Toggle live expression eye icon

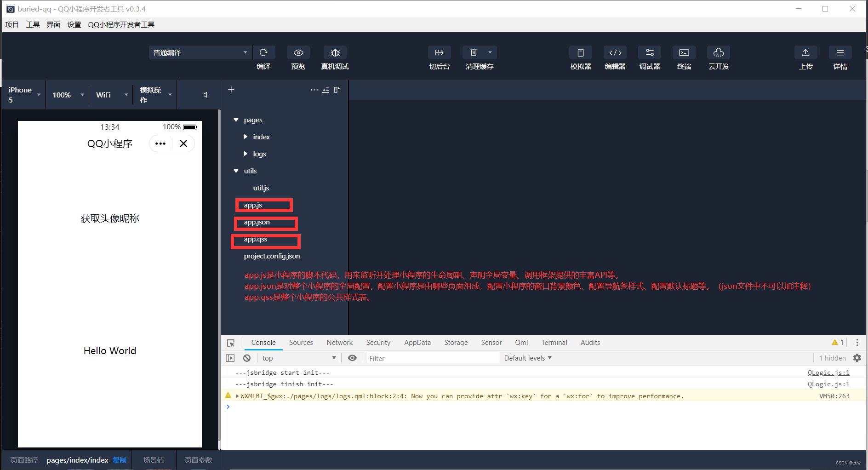pos(352,358)
